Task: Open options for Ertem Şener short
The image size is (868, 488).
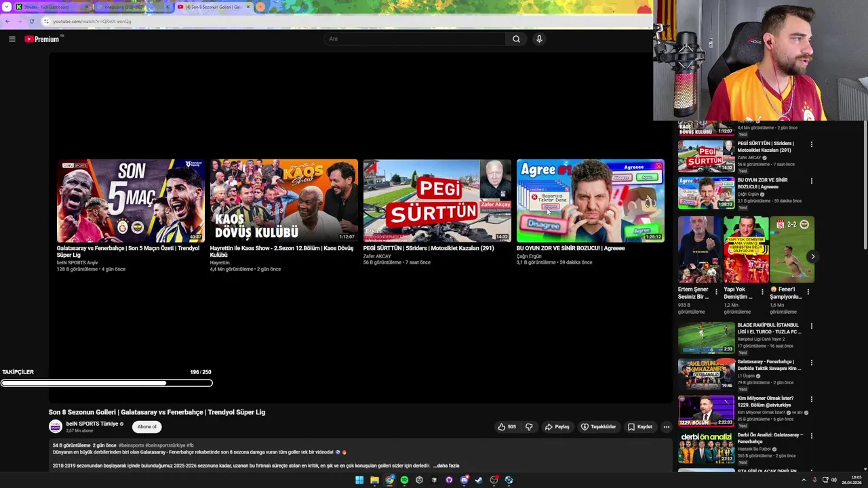Action: pyautogui.click(x=716, y=291)
